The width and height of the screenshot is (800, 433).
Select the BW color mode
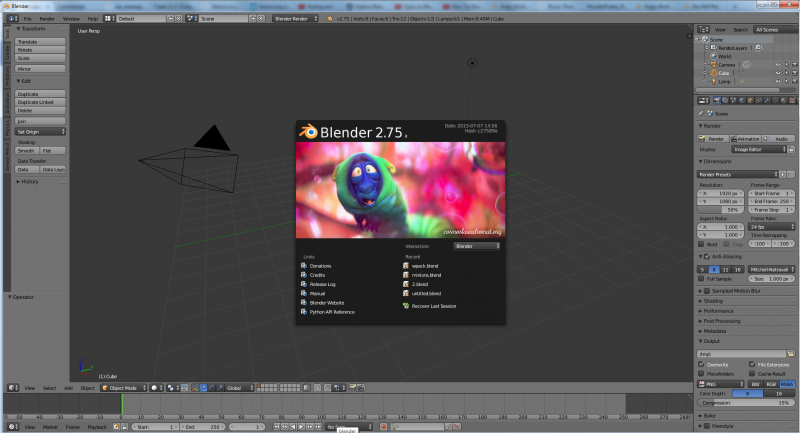point(755,384)
